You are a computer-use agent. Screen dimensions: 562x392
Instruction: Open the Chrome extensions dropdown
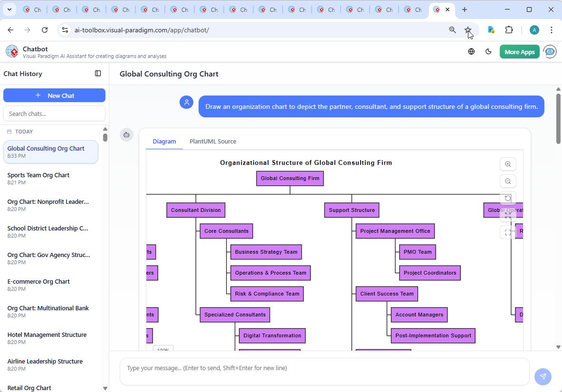(x=509, y=29)
